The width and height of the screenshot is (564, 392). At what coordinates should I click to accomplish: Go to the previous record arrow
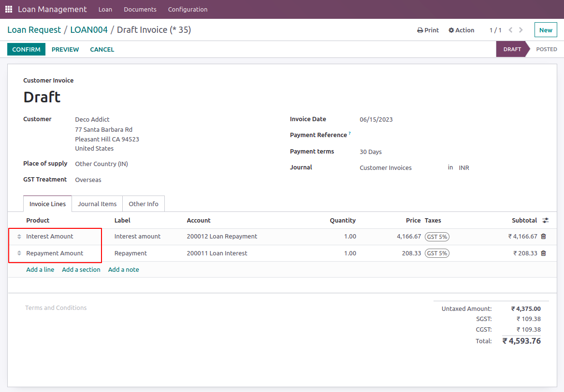point(510,30)
